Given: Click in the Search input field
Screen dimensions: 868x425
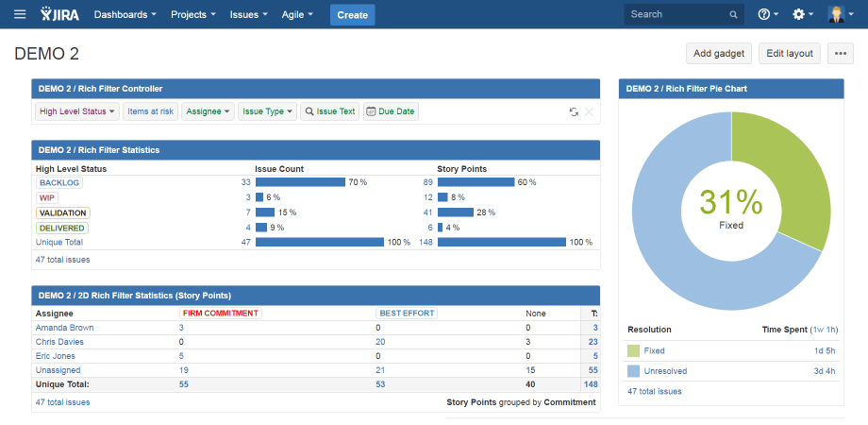Looking at the screenshot, I should pos(675,15).
